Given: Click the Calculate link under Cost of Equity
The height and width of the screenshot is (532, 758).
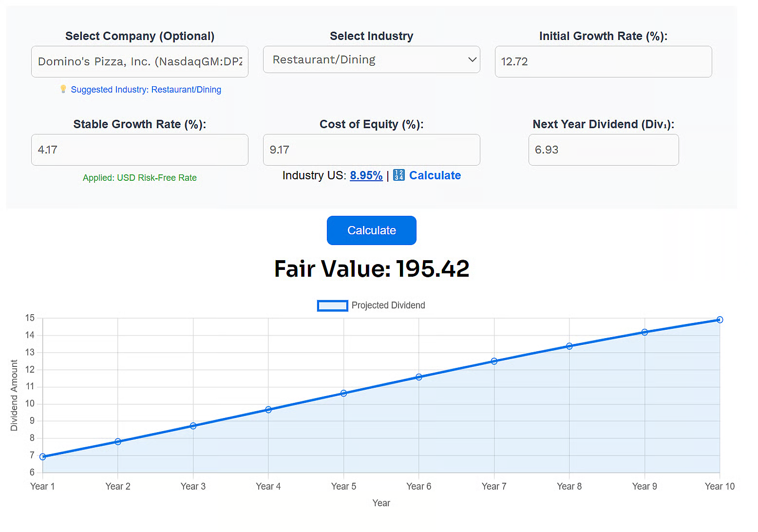Looking at the screenshot, I should [435, 175].
